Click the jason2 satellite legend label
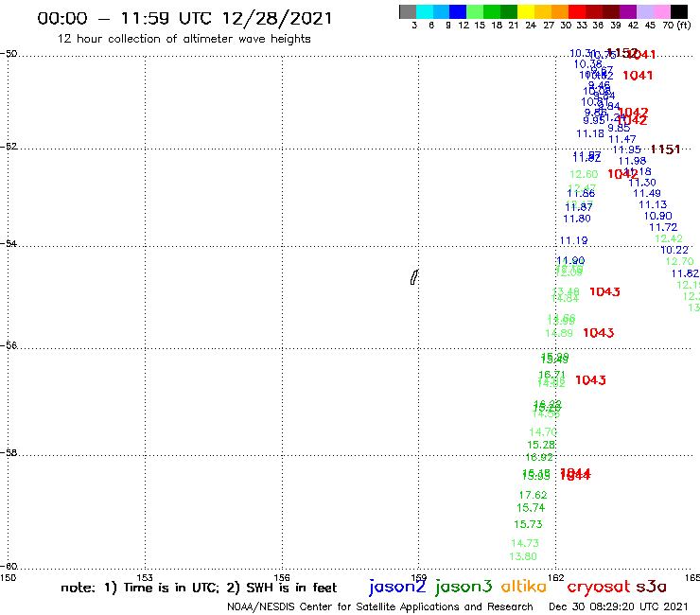 coord(397,587)
